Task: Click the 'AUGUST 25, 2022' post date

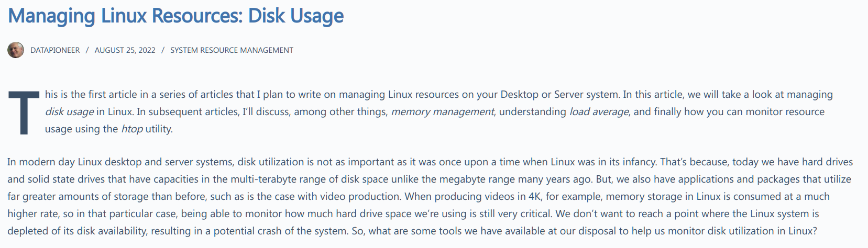Action: click(125, 50)
